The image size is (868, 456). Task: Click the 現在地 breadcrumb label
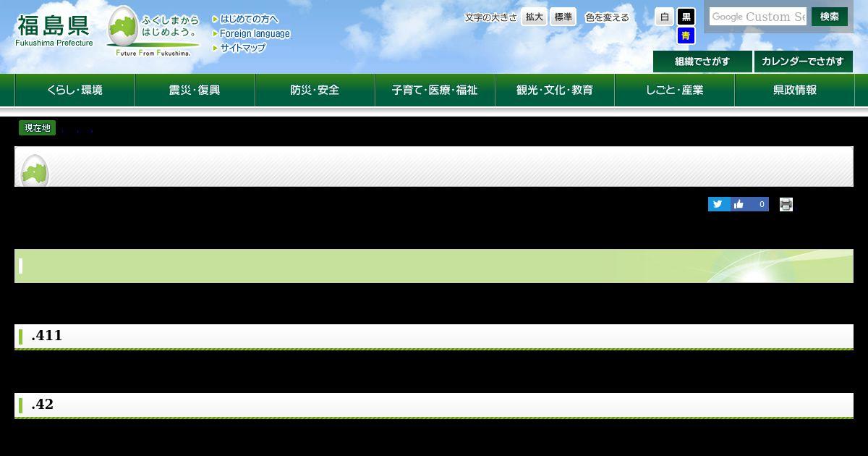pyautogui.click(x=37, y=128)
